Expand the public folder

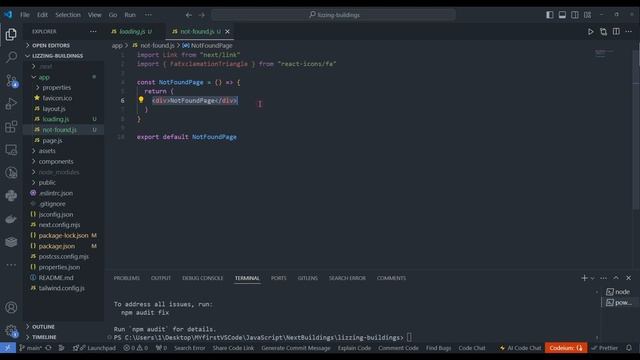coord(47,182)
